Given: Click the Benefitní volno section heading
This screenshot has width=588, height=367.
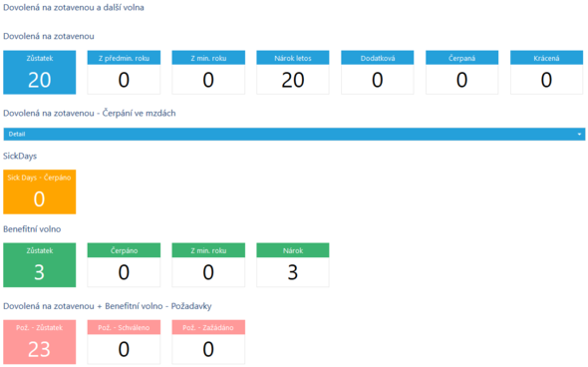Looking at the screenshot, I should 32,229.
